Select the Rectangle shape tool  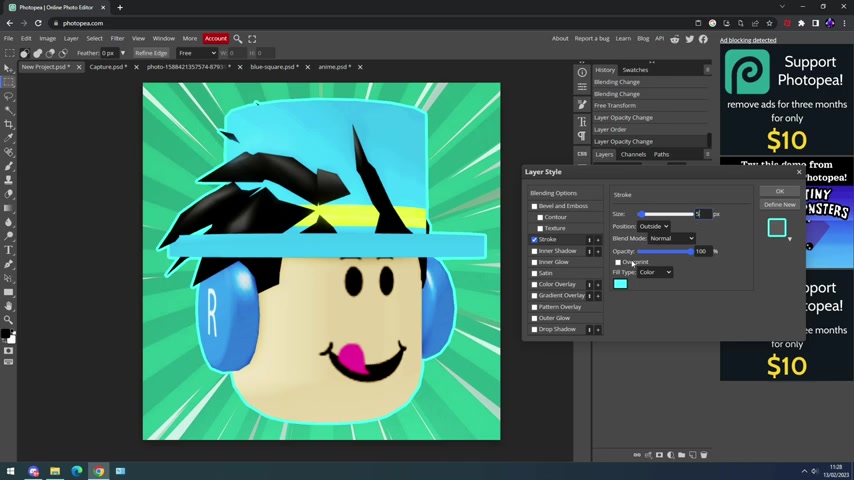(x=9, y=292)
